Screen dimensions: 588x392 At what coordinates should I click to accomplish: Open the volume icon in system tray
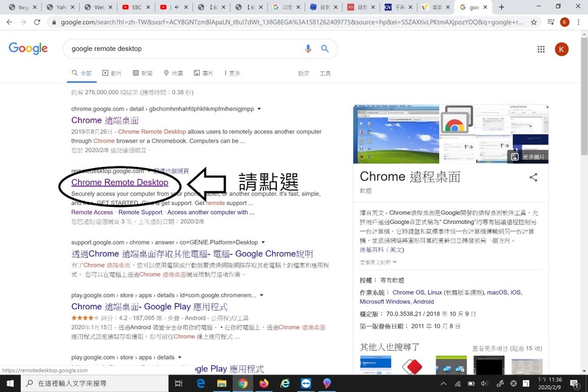[484, 384]
